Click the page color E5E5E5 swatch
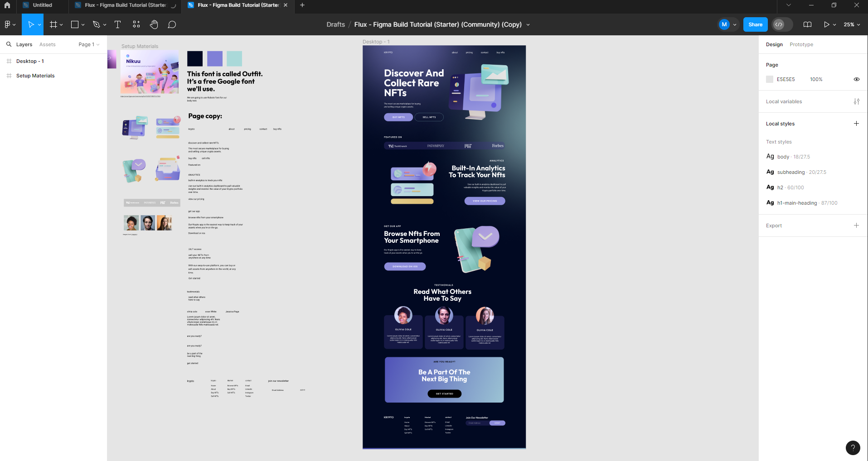 click(x=770, y=79)
